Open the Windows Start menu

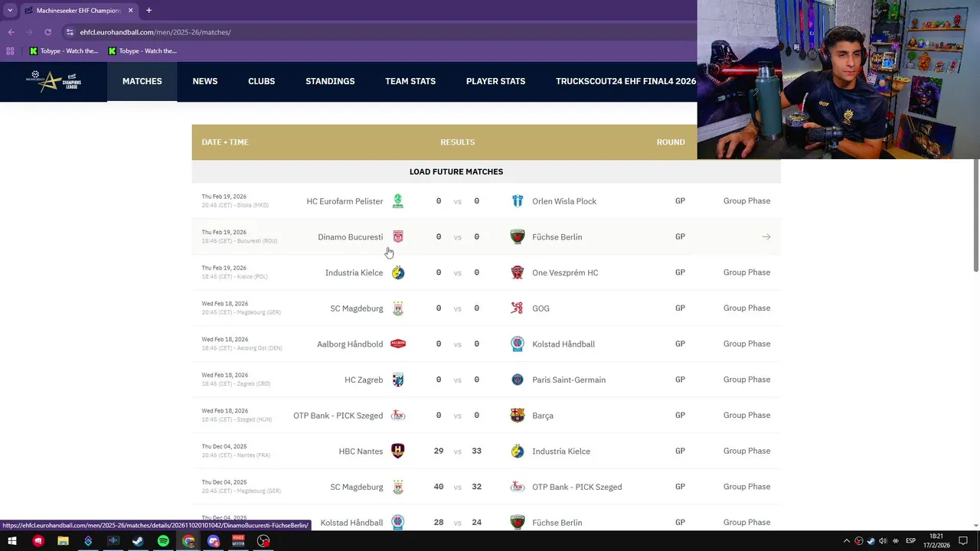tap(12, 541)
